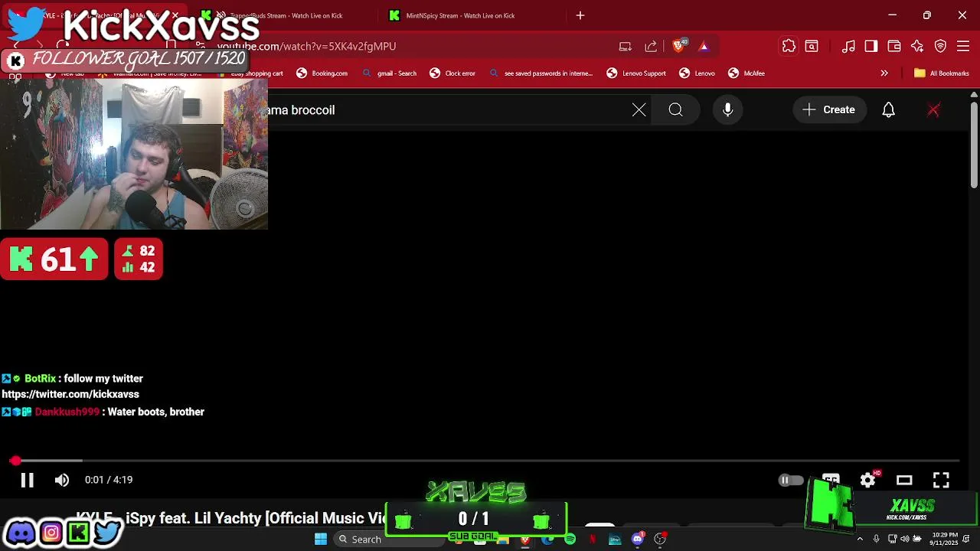The image size is (980, 551).
Task: Start voice search with microphone
Action: coord(728,110)
